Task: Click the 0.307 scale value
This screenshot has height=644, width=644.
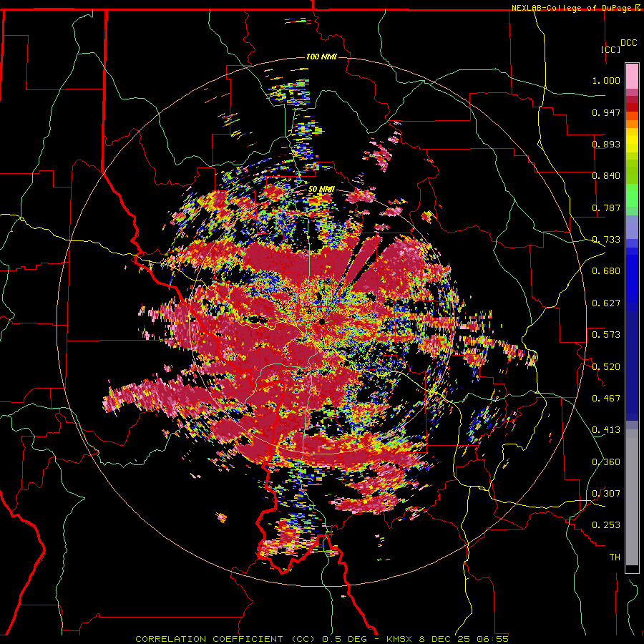Action: click(x=606, y=494)
